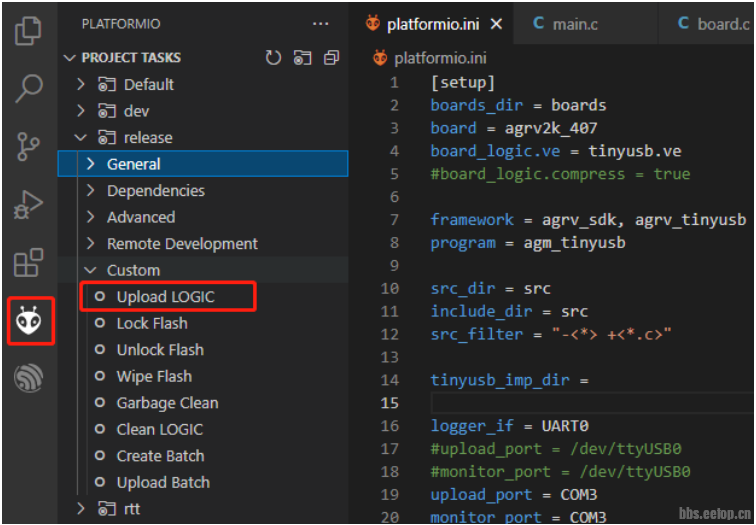Click the 'tinyusb_imp_dir =' line
The height and width of the screenshot is (525, 756).
[x=510, y=380]
